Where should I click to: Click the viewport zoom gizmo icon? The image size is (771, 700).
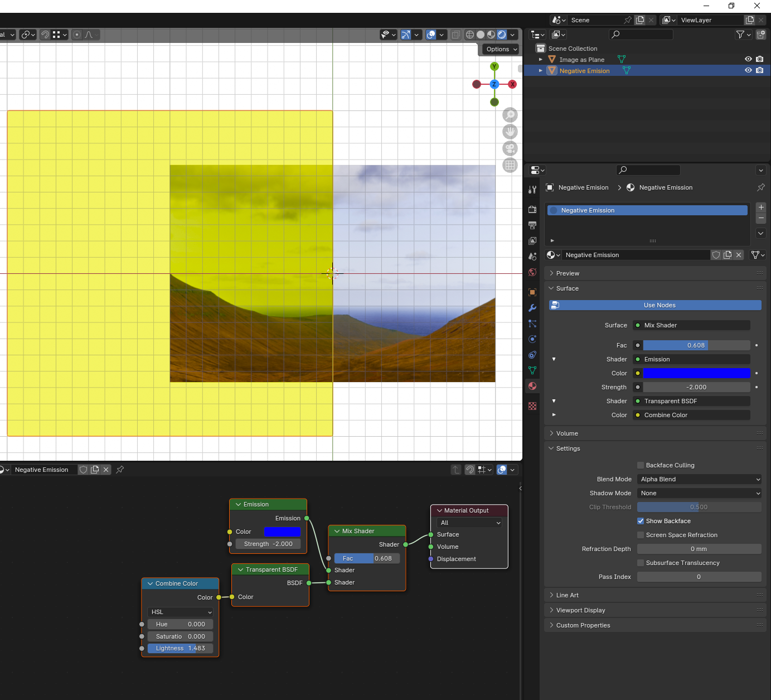[510, 115]
